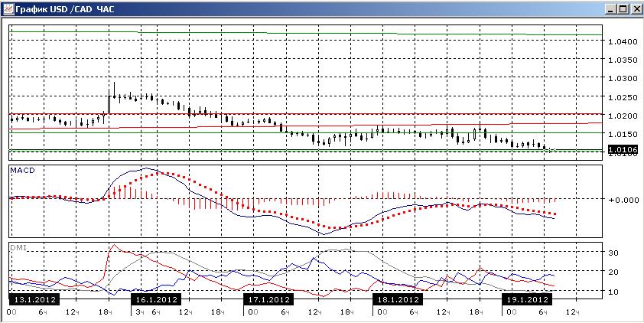Image resolution: width=644 pixels, height=323 pixels.
Task: Click the 1.0200 price axis label
Action: coord(623,116)
